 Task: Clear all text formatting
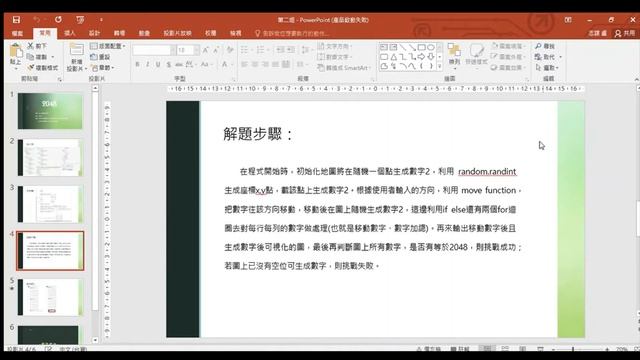[x=230, y=50]
